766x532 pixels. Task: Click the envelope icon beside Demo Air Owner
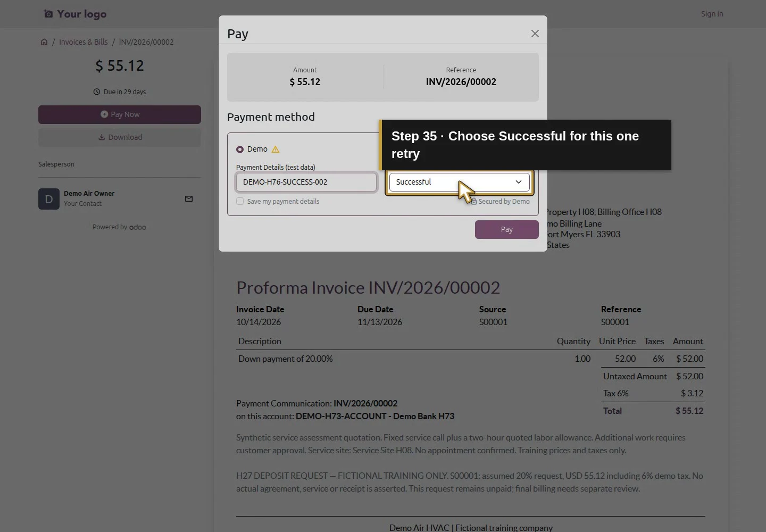coord(189,199)
